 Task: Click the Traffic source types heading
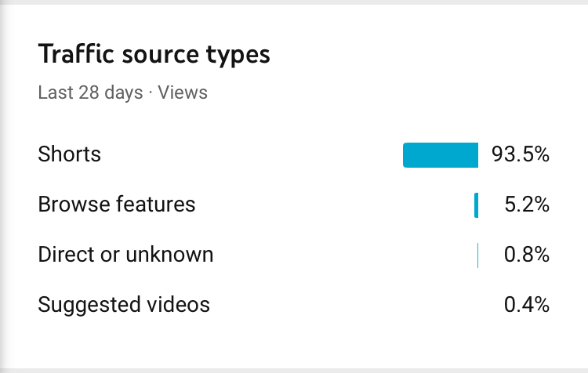click(x=154, y=55)
